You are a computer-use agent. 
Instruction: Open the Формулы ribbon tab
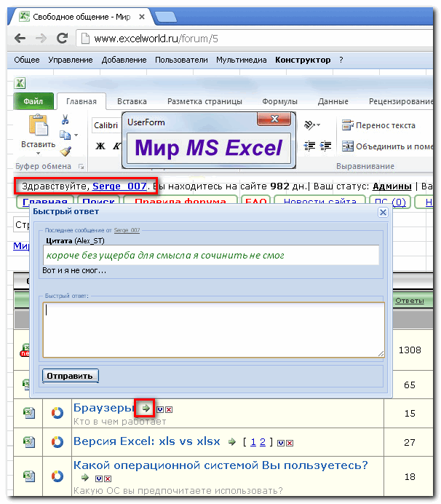coord(279,101)
